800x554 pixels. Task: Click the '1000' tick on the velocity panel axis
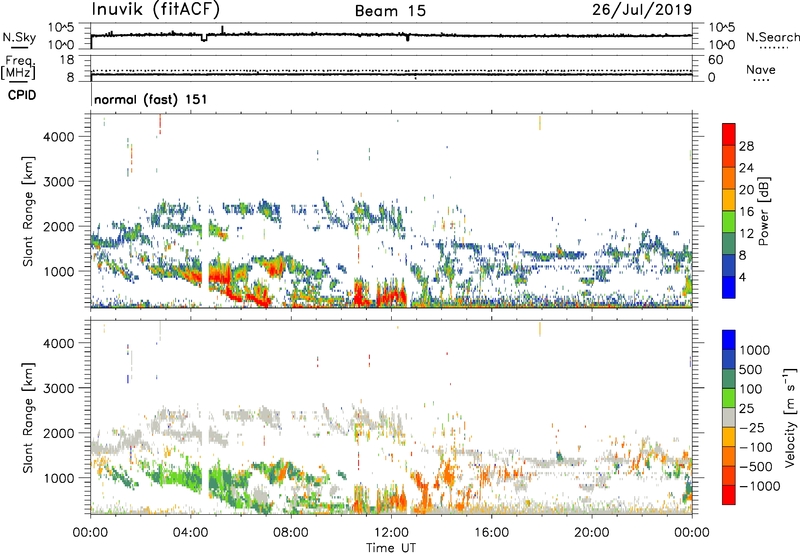[59, 478]
